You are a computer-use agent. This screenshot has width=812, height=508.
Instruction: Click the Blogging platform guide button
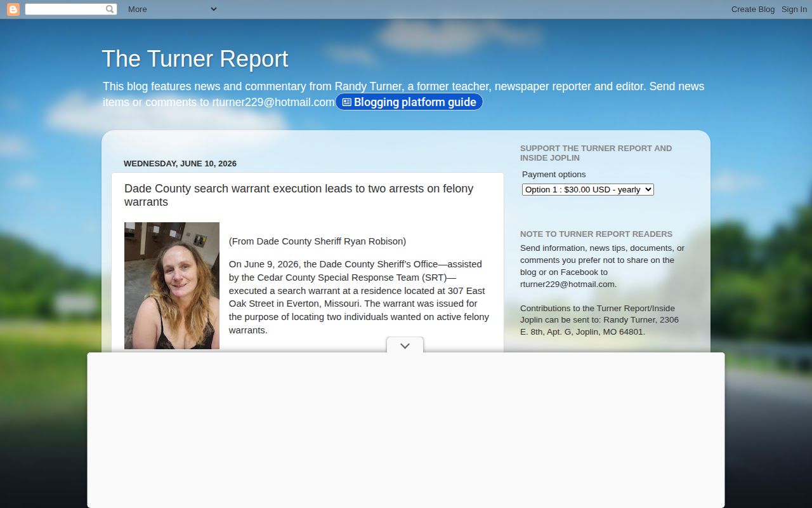(x=409, y=102)
